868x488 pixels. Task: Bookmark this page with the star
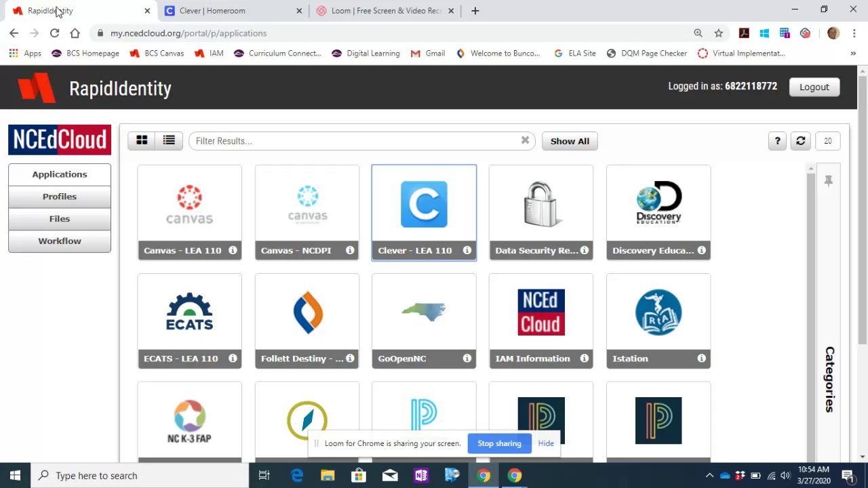click(x=718, y=33)
